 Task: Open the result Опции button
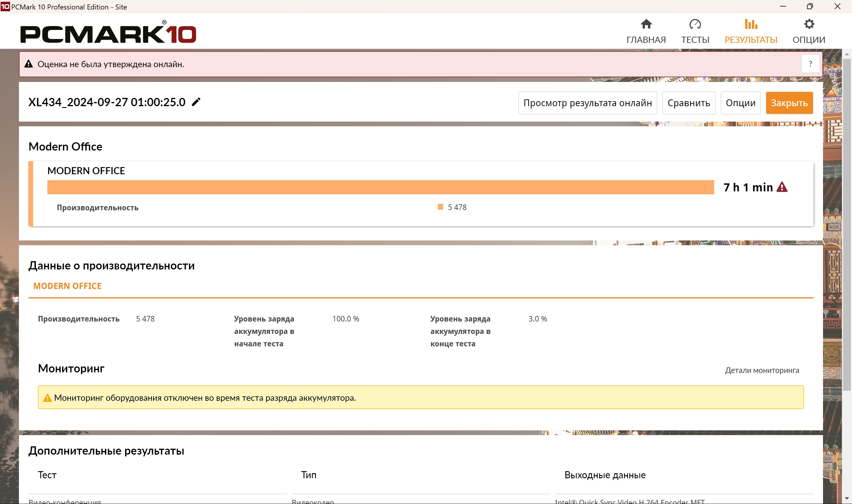[740, 103]
